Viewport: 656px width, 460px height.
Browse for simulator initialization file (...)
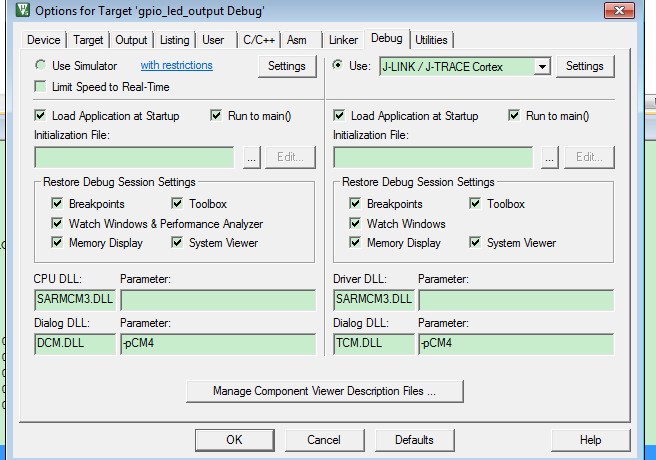(x=251, y=157)
